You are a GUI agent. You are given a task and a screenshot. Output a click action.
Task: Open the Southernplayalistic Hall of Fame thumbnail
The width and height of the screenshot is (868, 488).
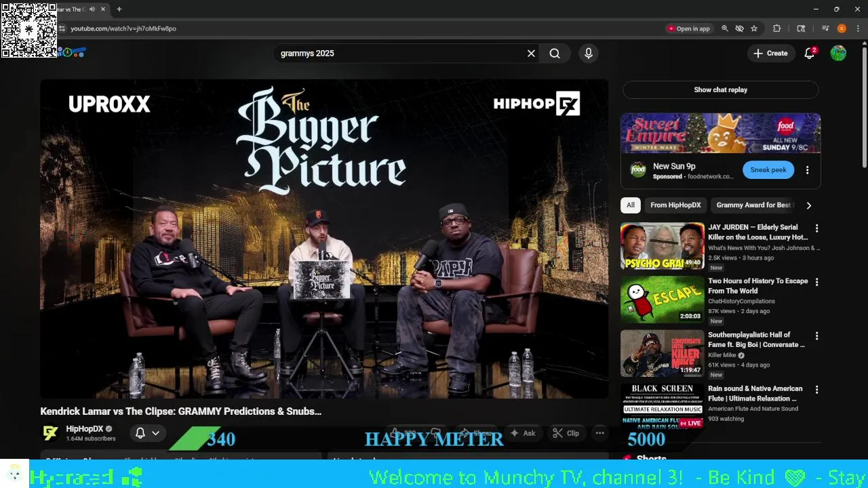(x=662, y=353)
